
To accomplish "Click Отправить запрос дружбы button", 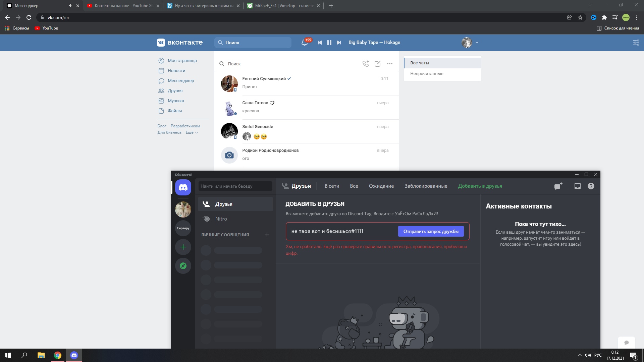I will (431, 231).
